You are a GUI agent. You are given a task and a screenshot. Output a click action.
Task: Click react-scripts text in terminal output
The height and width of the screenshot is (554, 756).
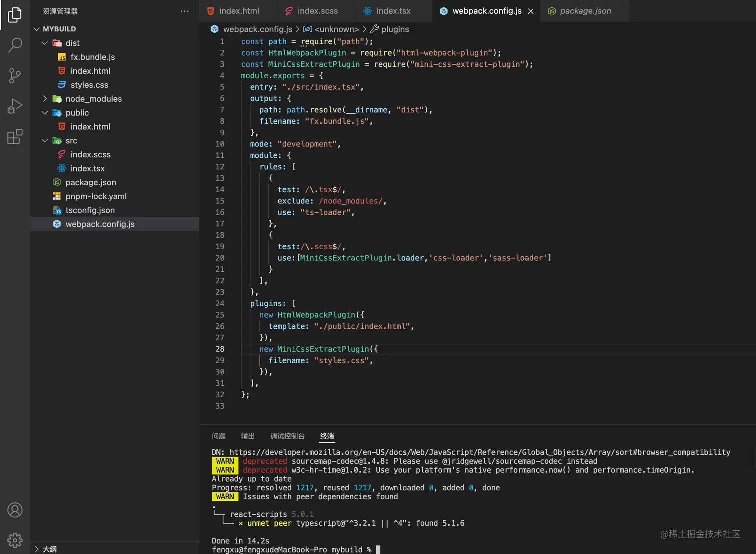(x=258, y=514)
